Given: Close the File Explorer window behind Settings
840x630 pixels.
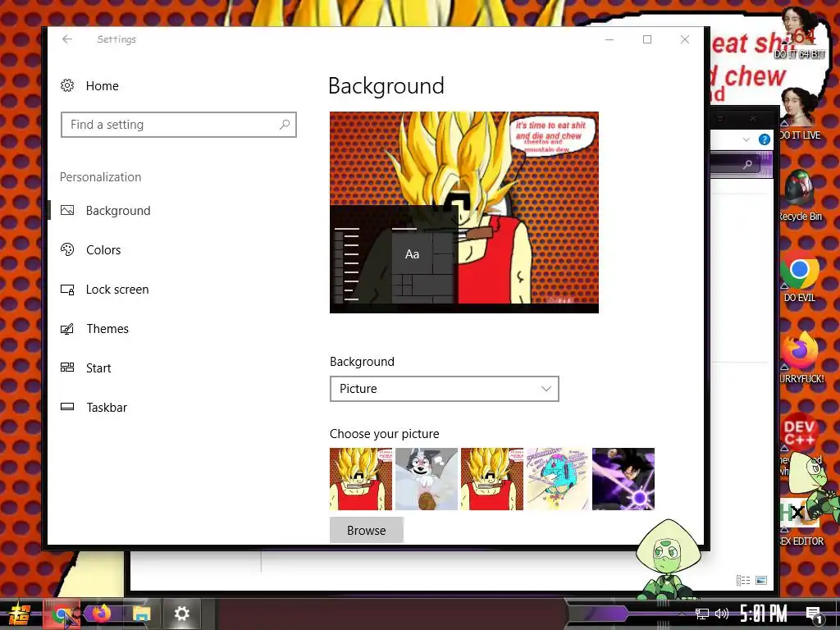Looking at the screenshot, I should pyautogui.click(x=753, y=118).
